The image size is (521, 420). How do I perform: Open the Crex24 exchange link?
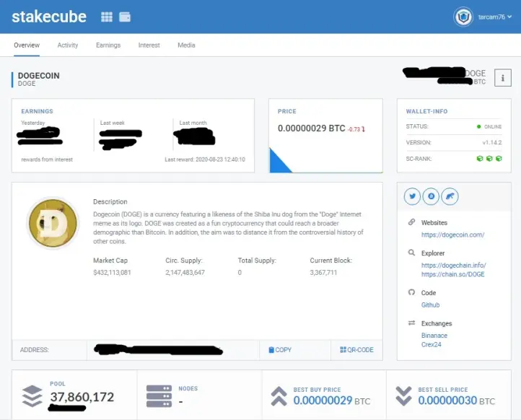pyautogui.click(x=432, y=344)
